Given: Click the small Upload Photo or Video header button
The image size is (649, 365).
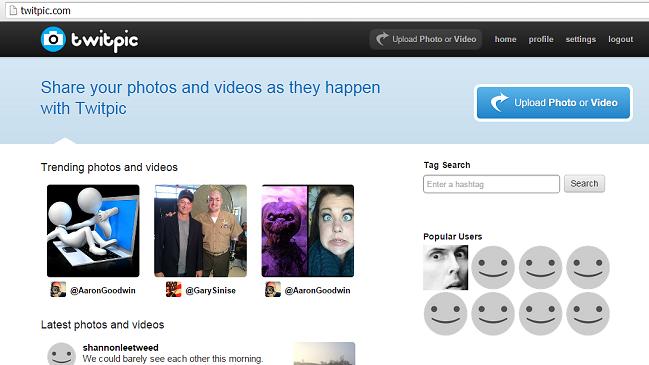Looking at the screenshot, I should tap(426, 39).
